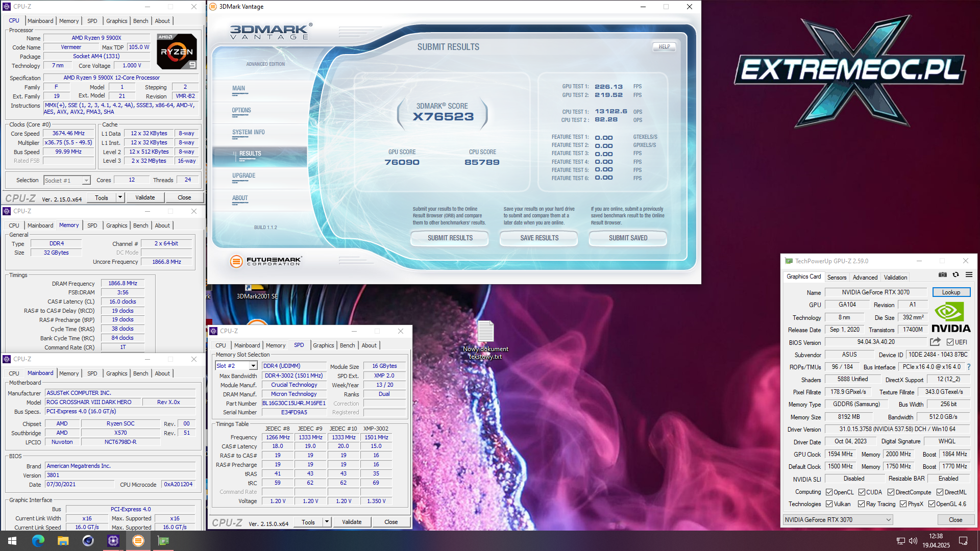Click the SUBMIT RESULTS button

click(x=450, y=238)
